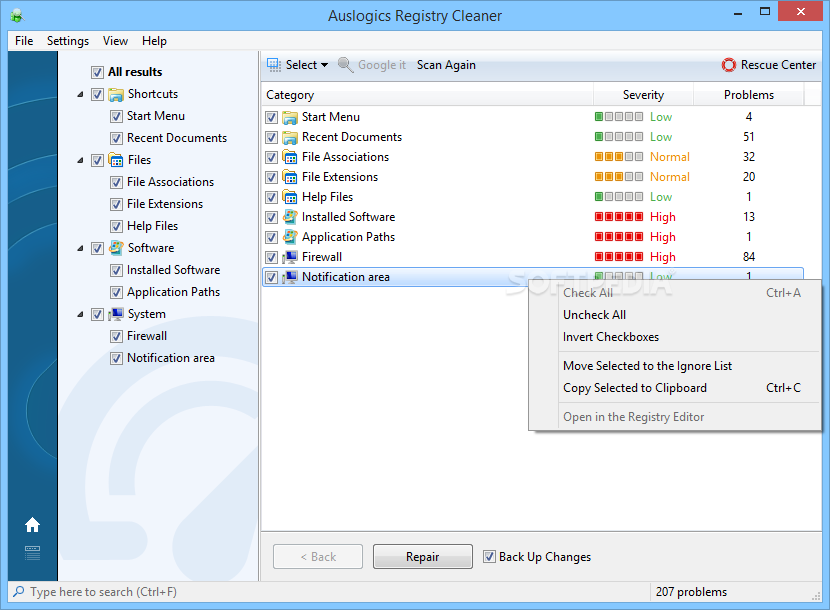Choose Uncheck All from context menu

tap(674, 315)
